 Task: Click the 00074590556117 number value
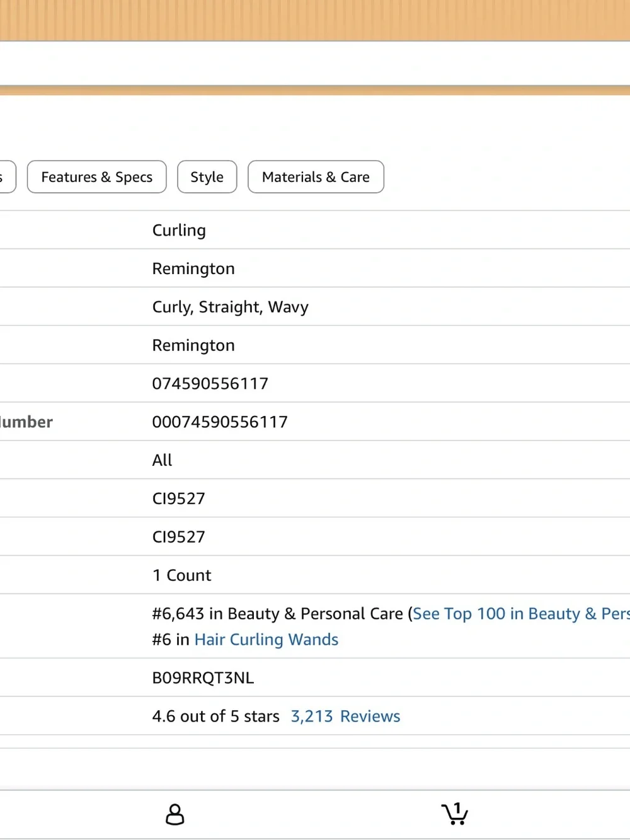220,422
